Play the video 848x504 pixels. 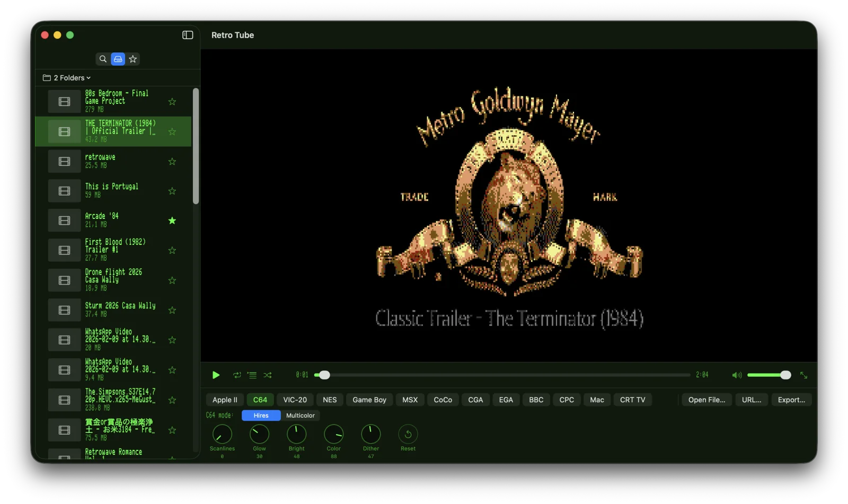coord(216,375)
